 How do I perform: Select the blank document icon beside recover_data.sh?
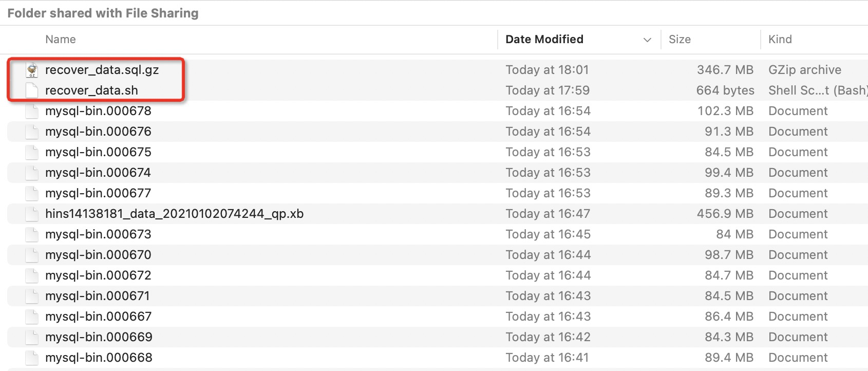click(x=31, y=90)
